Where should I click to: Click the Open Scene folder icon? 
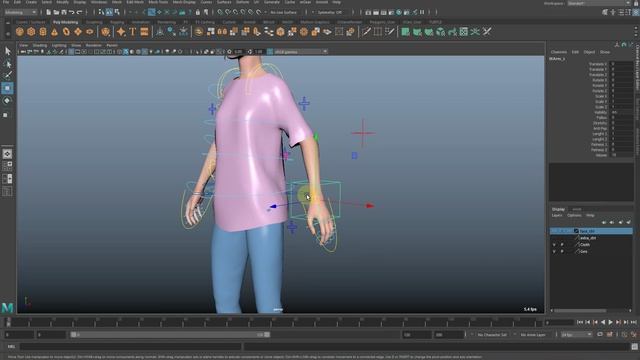[x=56, y=12]
